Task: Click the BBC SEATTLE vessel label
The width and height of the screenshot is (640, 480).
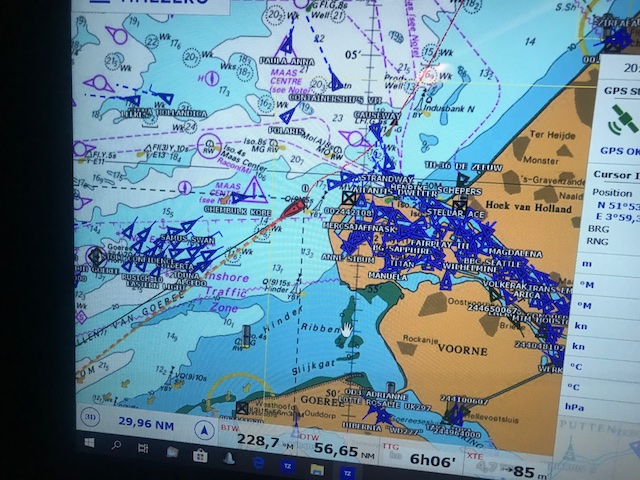Action: [x=492, y=262]
